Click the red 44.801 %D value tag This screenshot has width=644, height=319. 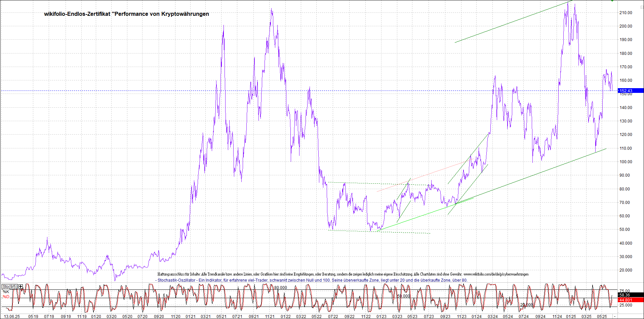coord(631,300)
